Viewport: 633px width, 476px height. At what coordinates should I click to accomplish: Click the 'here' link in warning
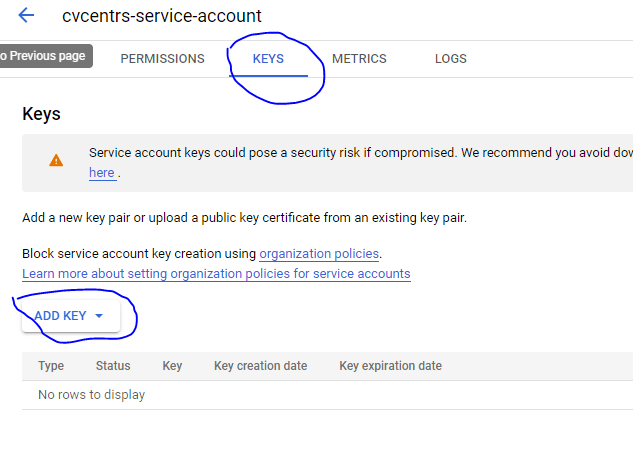101,173
